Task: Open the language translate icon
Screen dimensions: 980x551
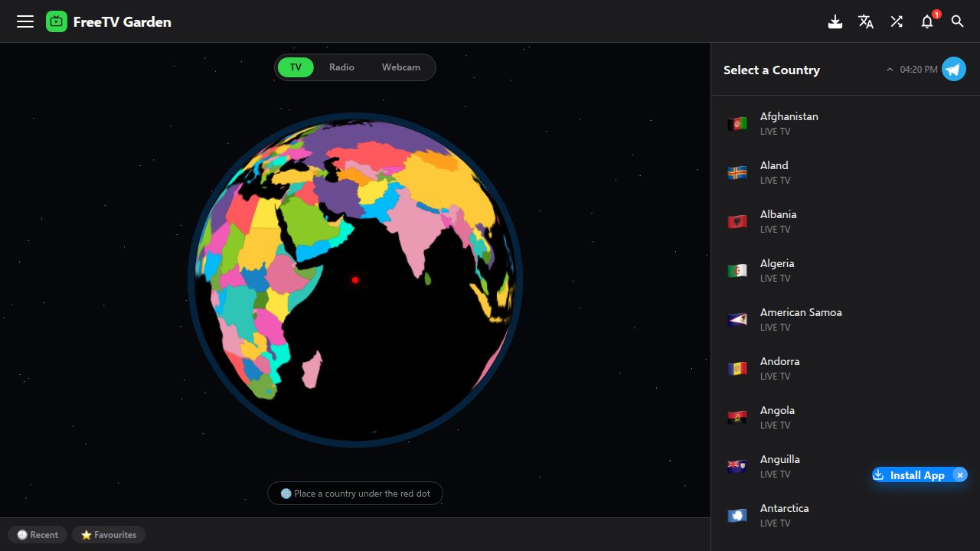Action: point(866,21)
